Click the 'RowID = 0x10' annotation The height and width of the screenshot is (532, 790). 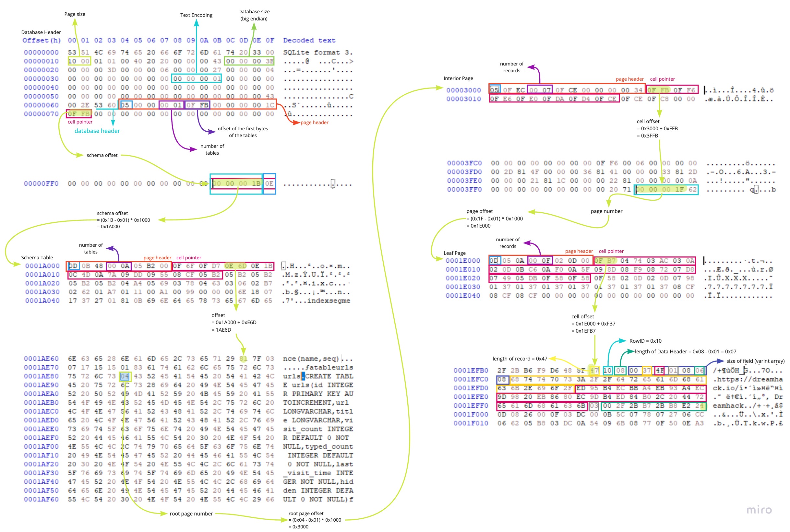tap(645, 341)
